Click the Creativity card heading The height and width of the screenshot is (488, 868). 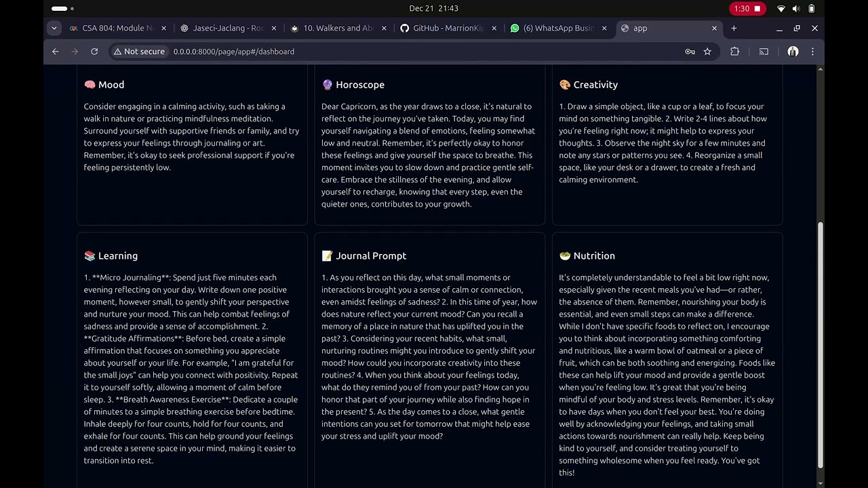point(588,85)
